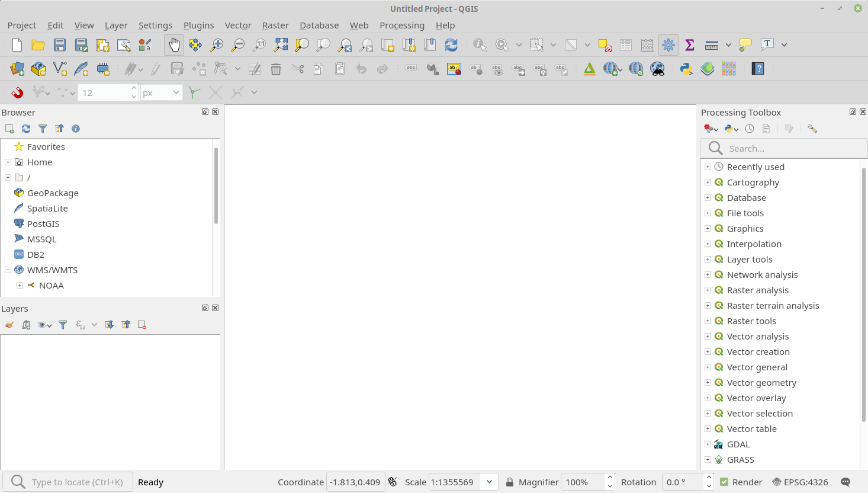Viewport: 868px width, 493px height.
Task: Click the Zoom In magnifier tool
Action: pos(217,45)
